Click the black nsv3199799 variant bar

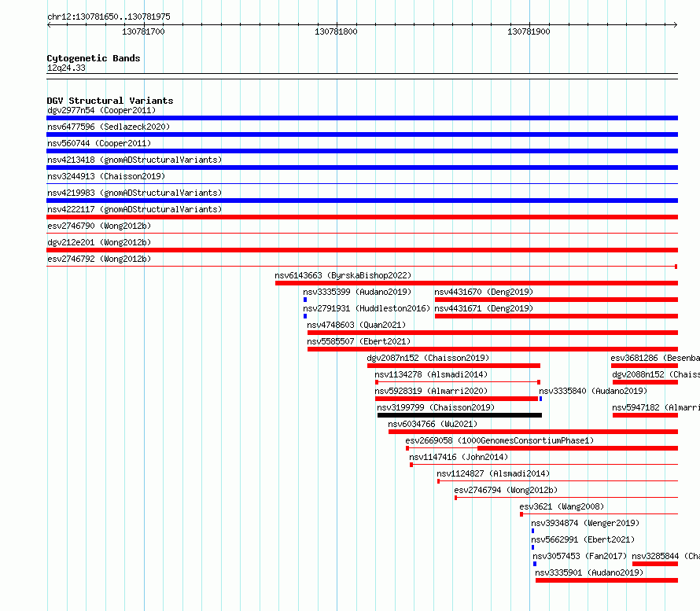point(459,415)
